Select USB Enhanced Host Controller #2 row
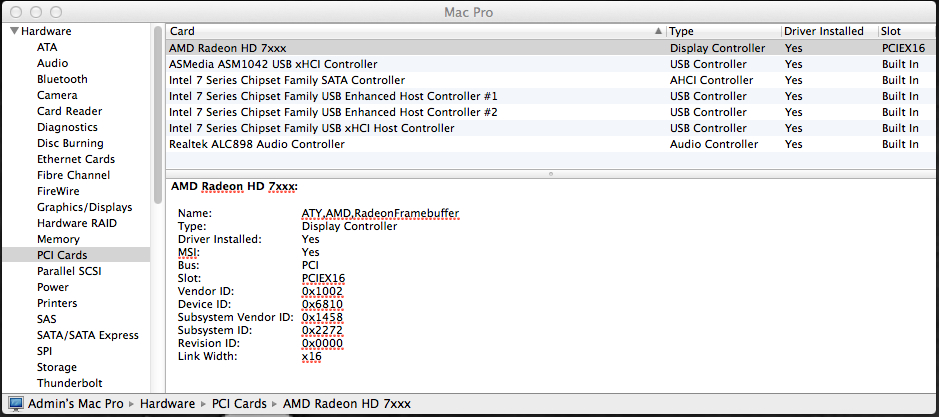939x417 pixels. [552, 112]
